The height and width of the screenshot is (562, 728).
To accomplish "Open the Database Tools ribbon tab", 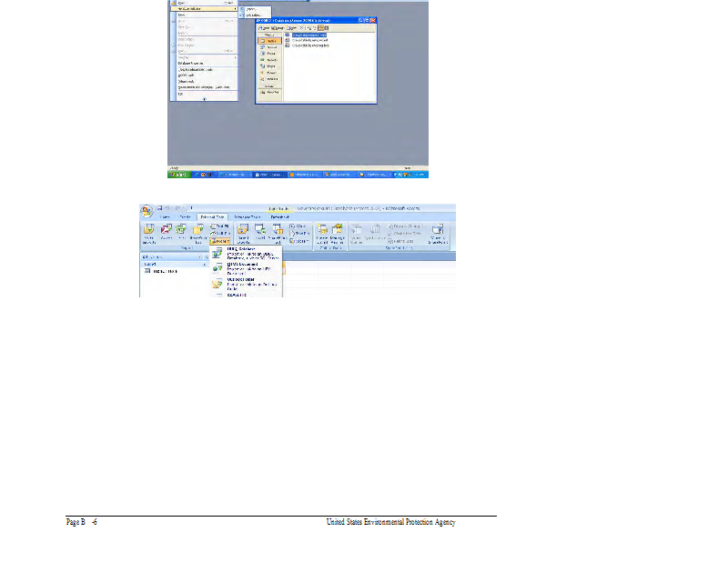I will point(247,217).
